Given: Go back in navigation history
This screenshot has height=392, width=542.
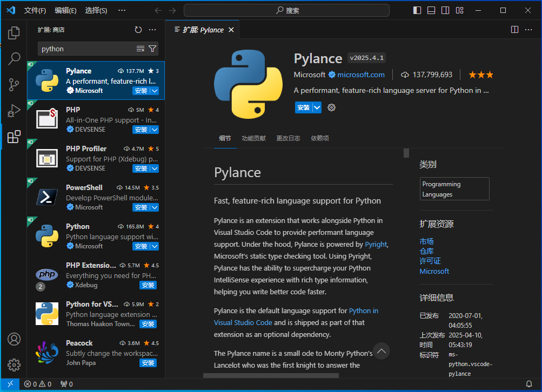Looking at the screenshot, I should pyautogui.click(x=158, y=10).
